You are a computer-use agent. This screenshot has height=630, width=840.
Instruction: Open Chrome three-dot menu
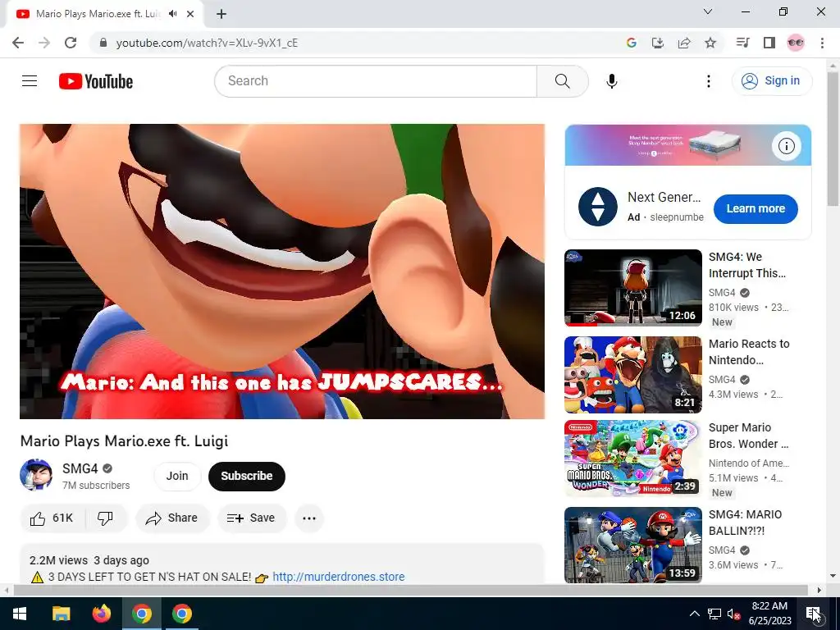[x=822, y=43]
